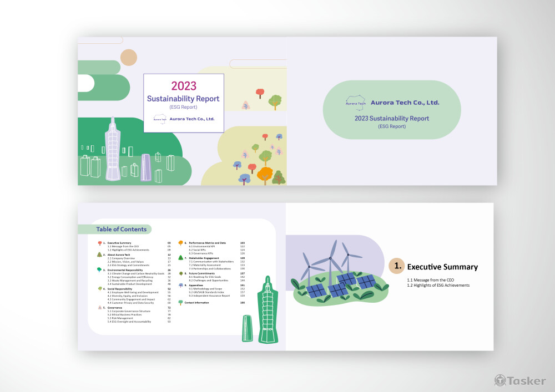This screenshot has height=392, width=555.
Task: Click '6. Performance Metrics and Data' entry
Action: (205, 243)
